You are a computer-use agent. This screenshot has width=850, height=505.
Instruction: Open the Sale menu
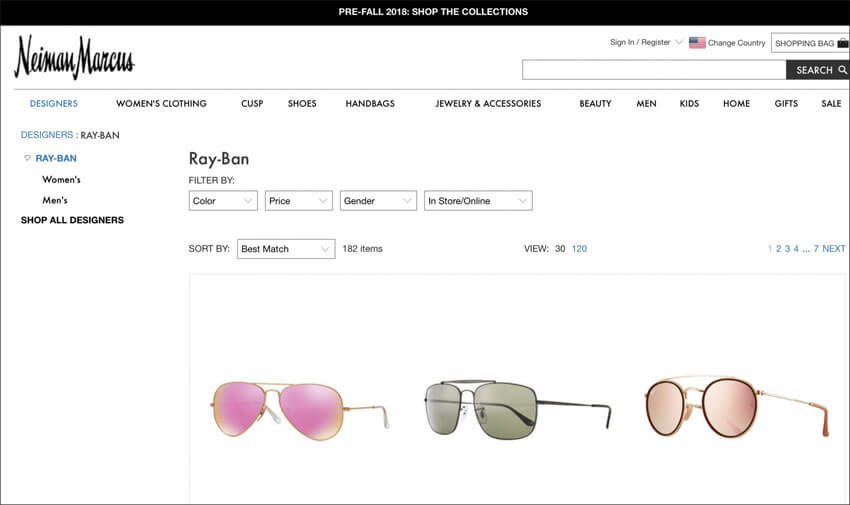coord(831,103)
